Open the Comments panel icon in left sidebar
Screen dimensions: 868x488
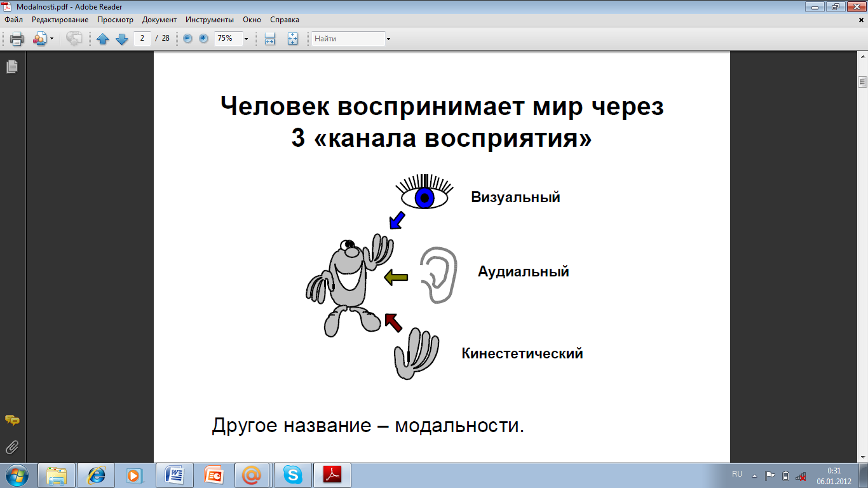(11, 421)
